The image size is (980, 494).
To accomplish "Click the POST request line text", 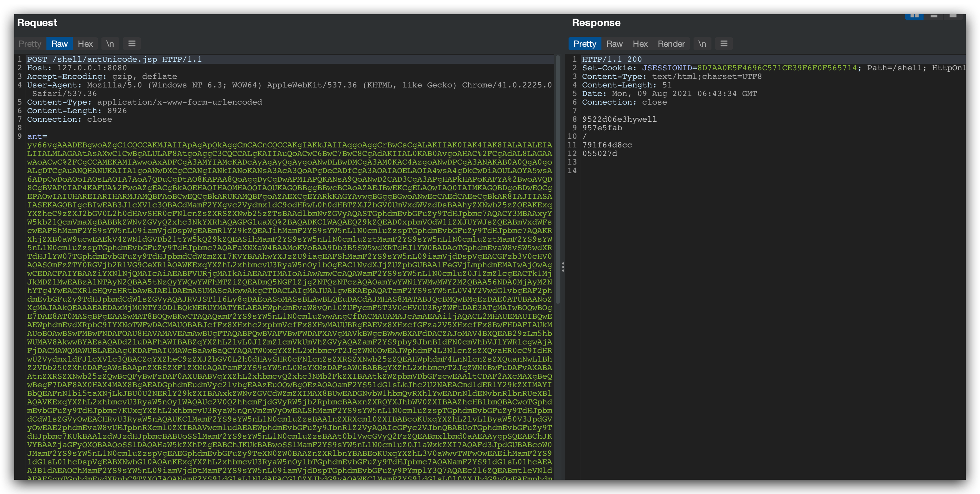I will [x=114, y=59].
